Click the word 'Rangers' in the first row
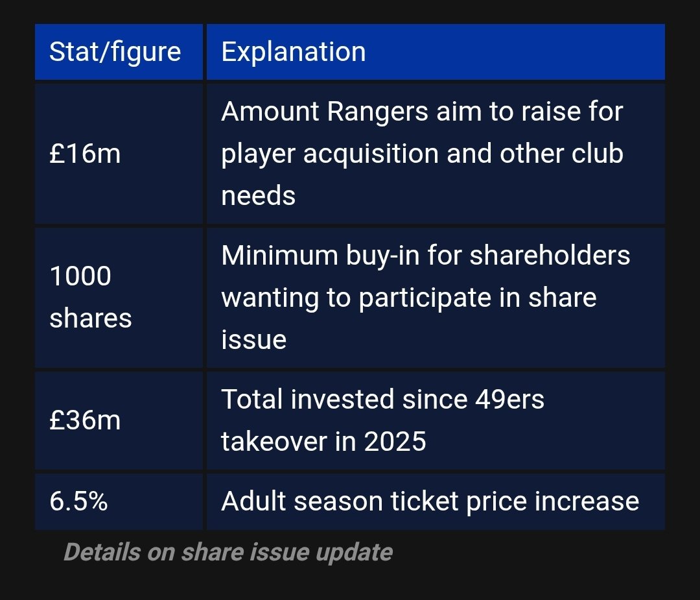The image size is (700, 600). click(x=377, y=112)
